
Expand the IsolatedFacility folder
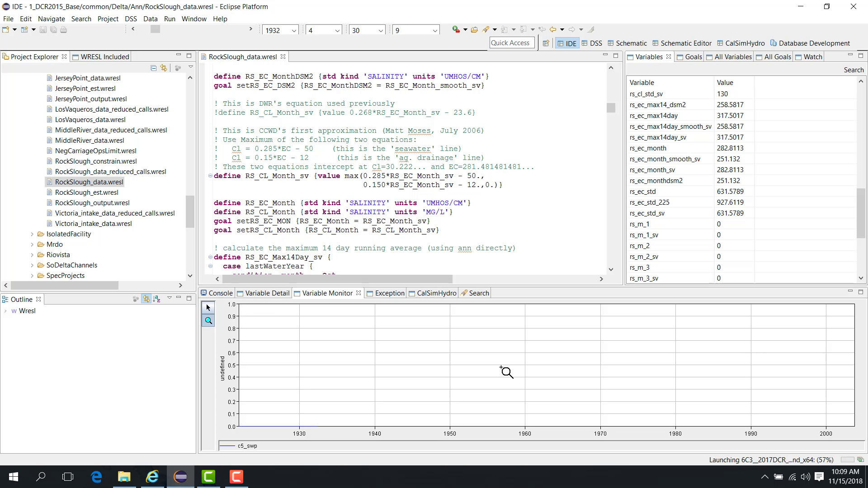(x=32, y=234)
